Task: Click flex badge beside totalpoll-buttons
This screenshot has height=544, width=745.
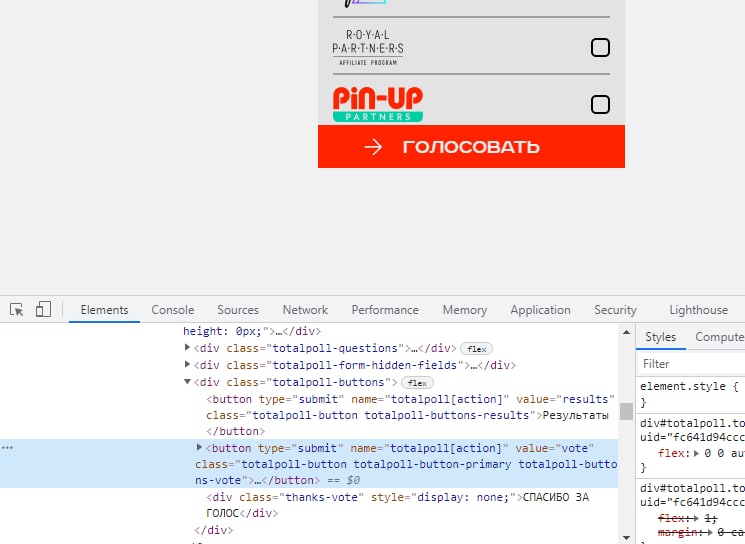Action: [x=417, y=382]
